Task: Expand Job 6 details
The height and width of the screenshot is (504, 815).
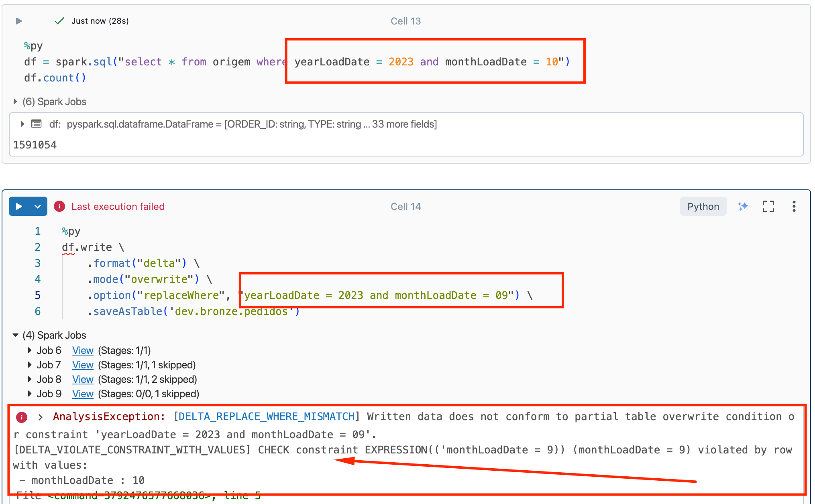Action: (30, 350)
